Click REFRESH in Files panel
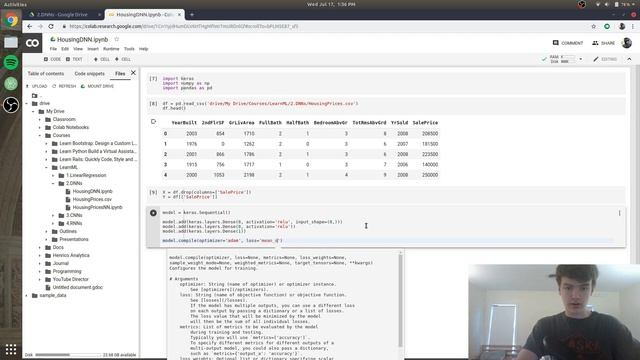 [x=64, y=86]
